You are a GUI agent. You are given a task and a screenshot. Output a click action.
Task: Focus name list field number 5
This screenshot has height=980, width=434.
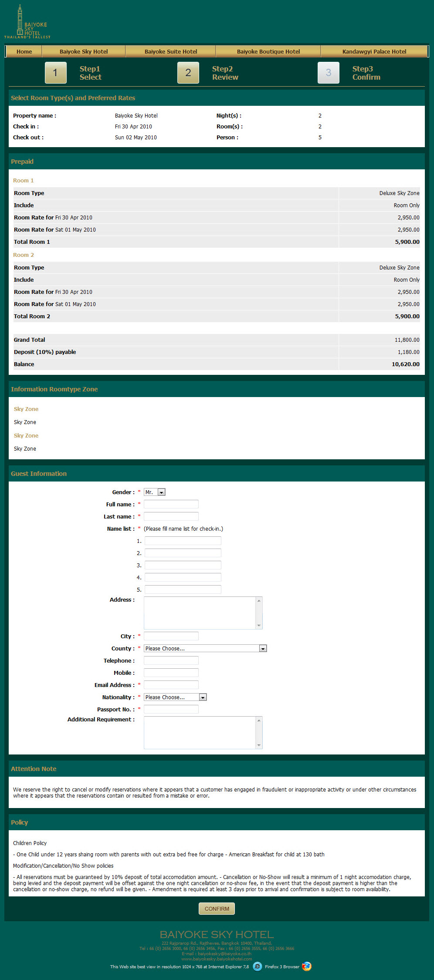coord(183,589)
